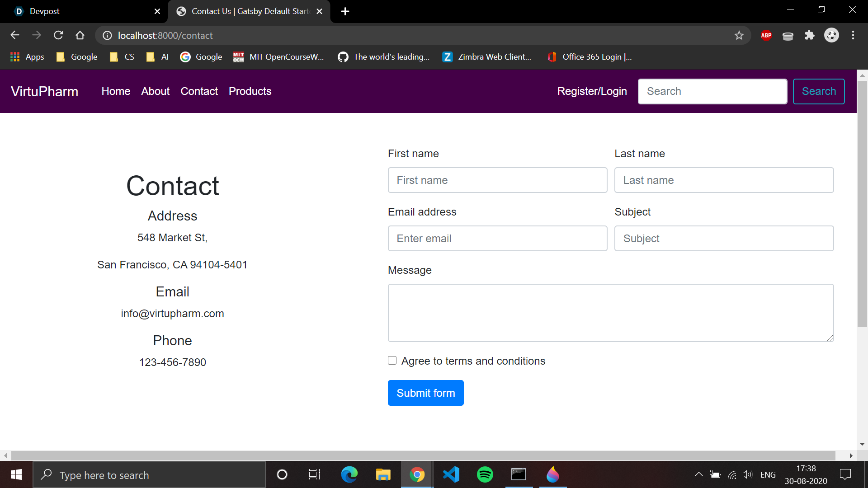Viewport: 868px width, 488px height.
Task: Show hidden system tray icons chevron
Action: 698,474
